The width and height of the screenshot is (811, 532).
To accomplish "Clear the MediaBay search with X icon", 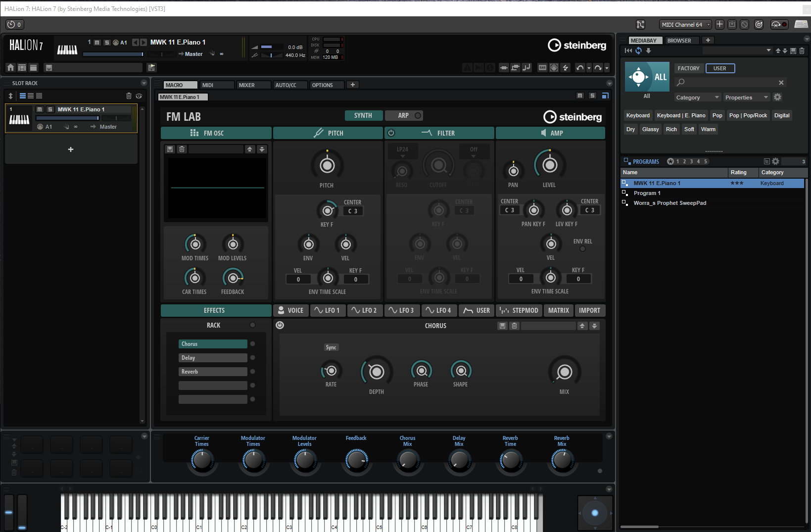I will 781,83.
